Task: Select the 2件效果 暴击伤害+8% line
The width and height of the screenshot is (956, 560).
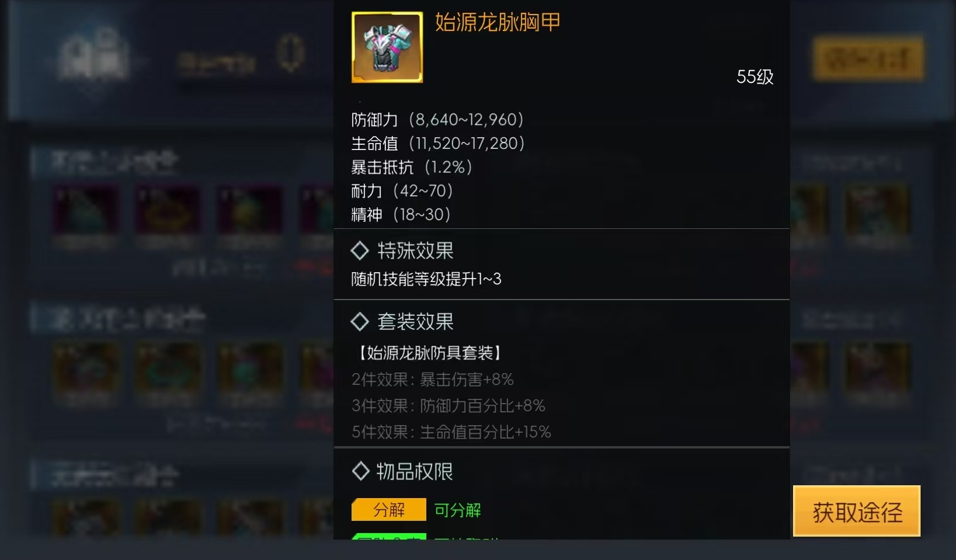Action: [433, 380]
